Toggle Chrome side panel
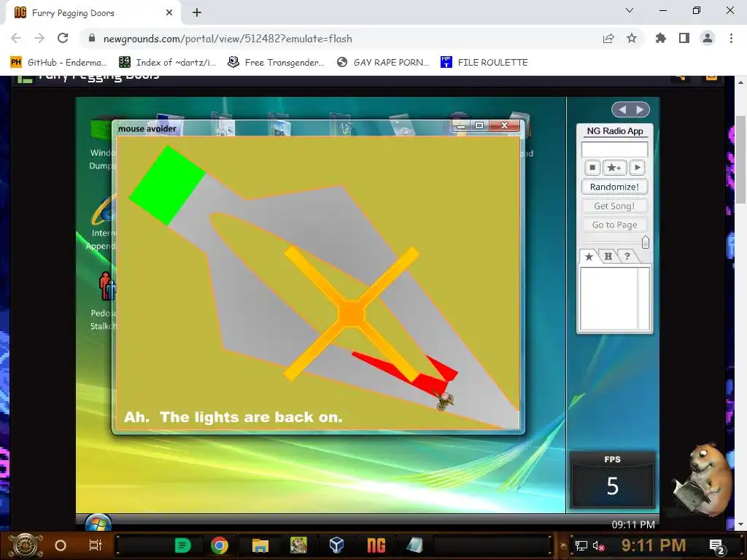Screen dimensions: 747x560 coord(684,38)
